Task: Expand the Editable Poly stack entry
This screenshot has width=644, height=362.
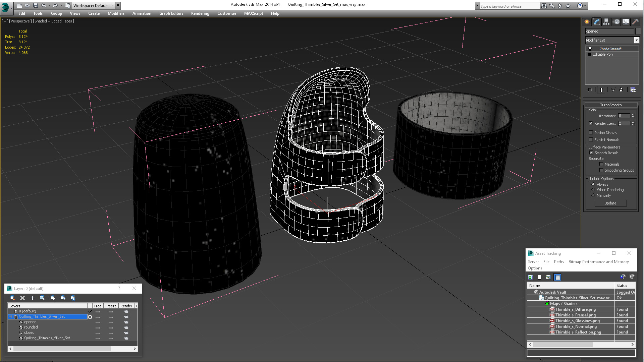Action: [x=589, y=54]
